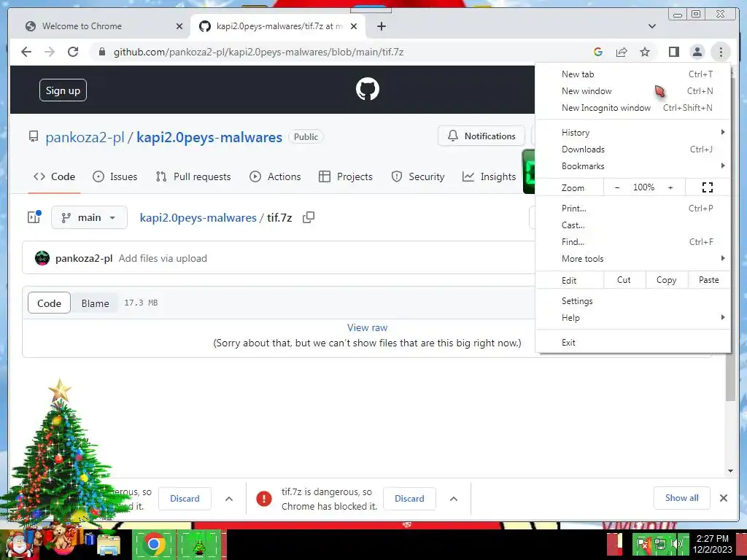Image resolution: width=747 pixels, height=560 pixels.
Task: Click the Notifications button
Action: (481, 136)
